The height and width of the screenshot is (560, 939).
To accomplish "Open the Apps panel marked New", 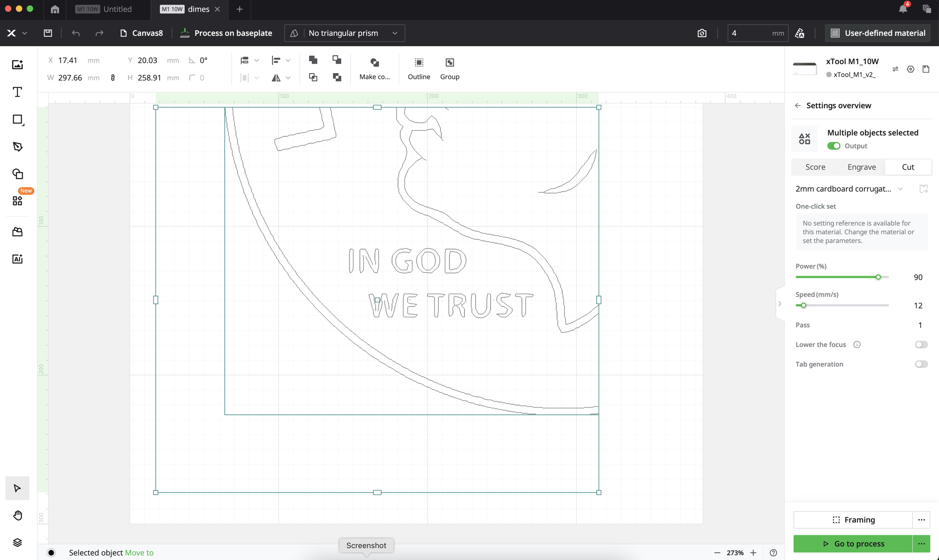I will tap(17, 201).
